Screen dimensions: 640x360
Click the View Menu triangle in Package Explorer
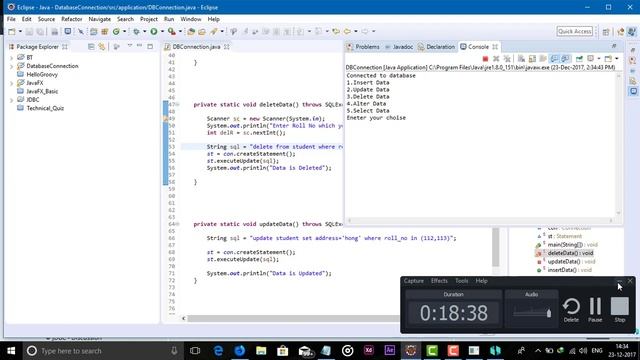(129, 46)
